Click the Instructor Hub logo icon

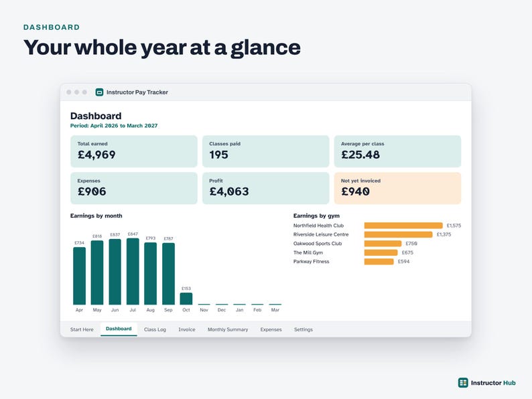(x=463, y=383)
